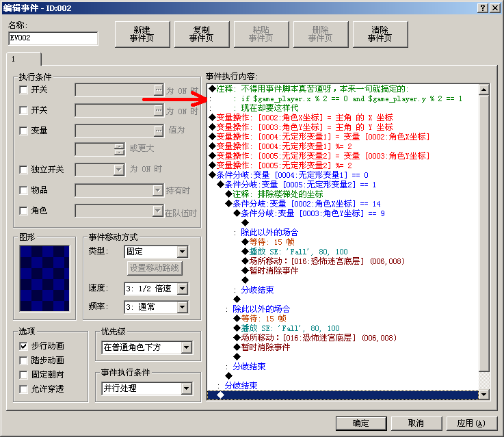Enable 物品 condition checkbox

click(23, 190)
